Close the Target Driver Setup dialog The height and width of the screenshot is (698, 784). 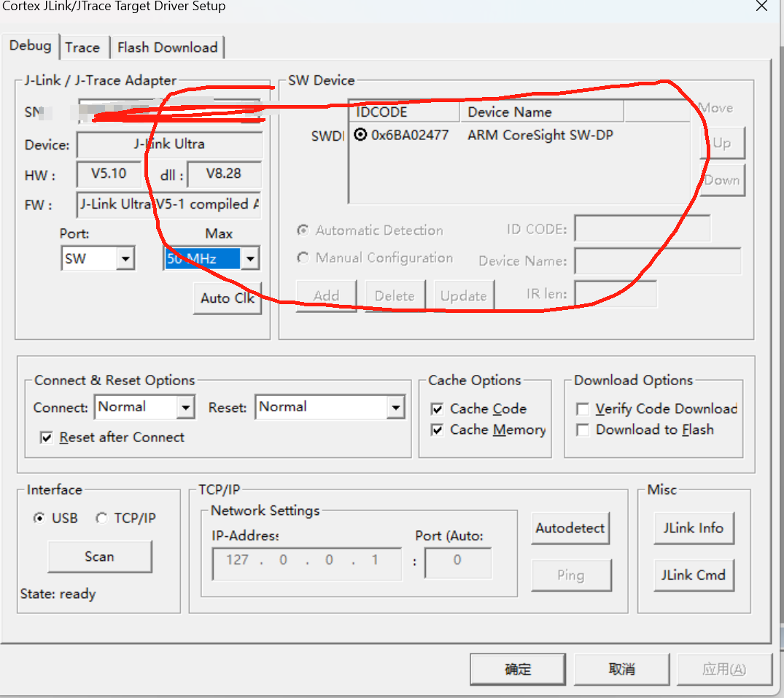762,7
